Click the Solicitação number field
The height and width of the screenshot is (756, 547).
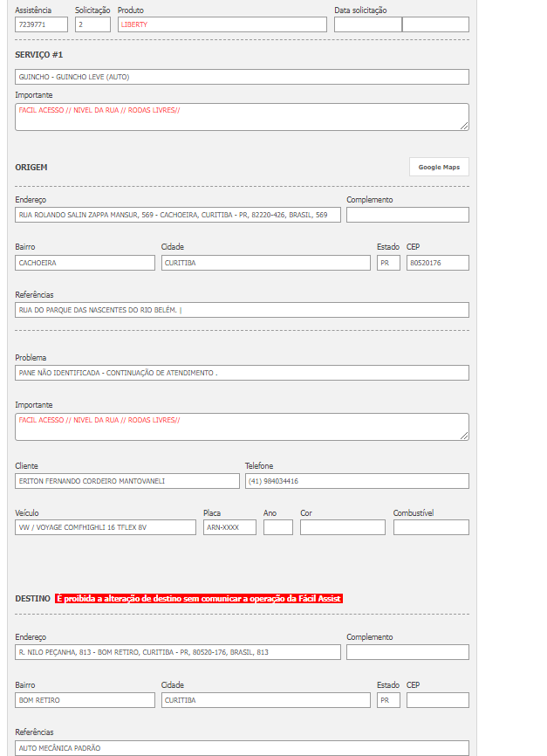tap(92, 24)
